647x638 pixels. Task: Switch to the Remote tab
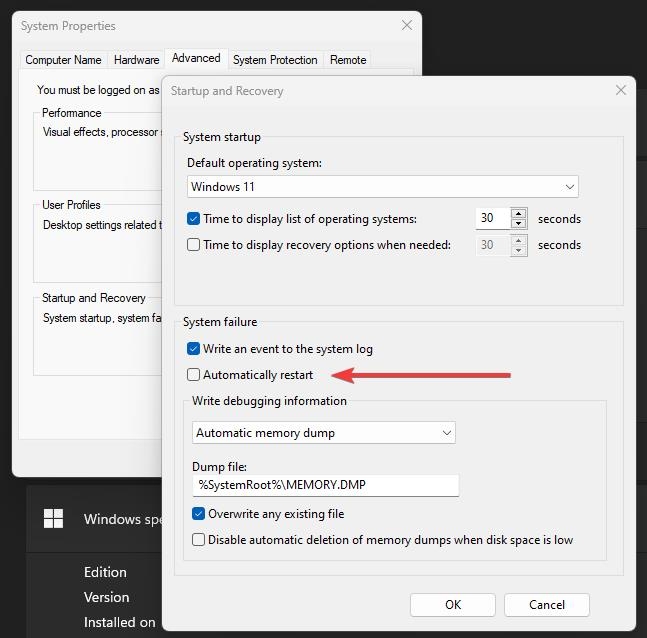click(348, 60)
